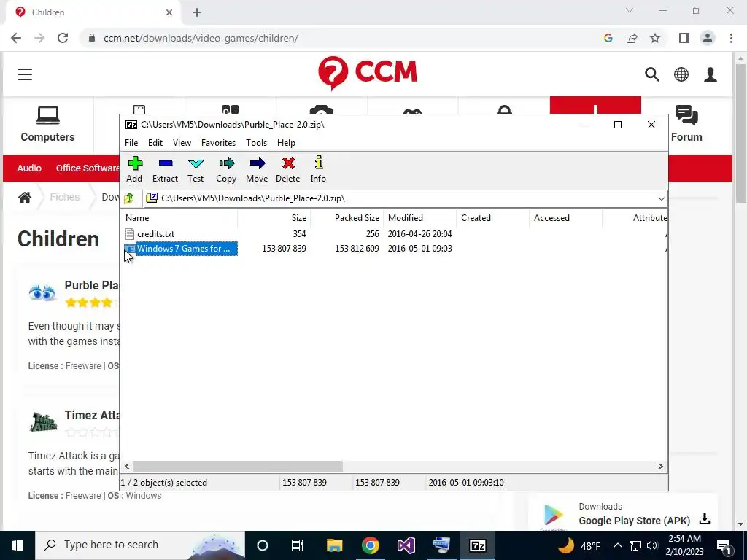747x560 pixels.
Task: Open Chrome profile avatar
Action: pyautogui.click(x=708, y=38)
